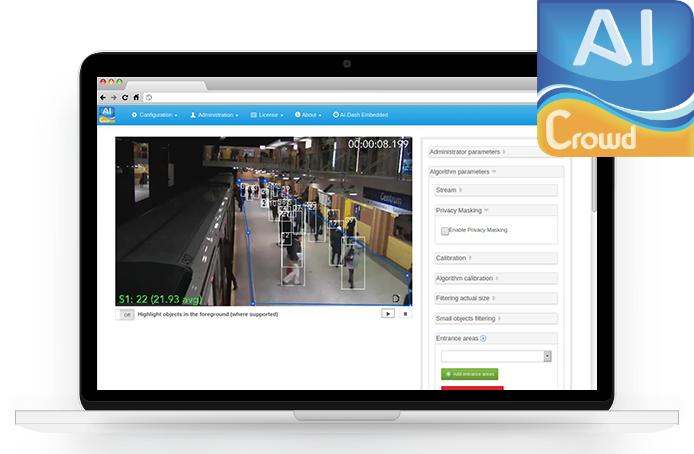The height and width of the screenshot is (454, 694).
Task: Expand Filtering actual size section
Action: click(x=496, y=298)
